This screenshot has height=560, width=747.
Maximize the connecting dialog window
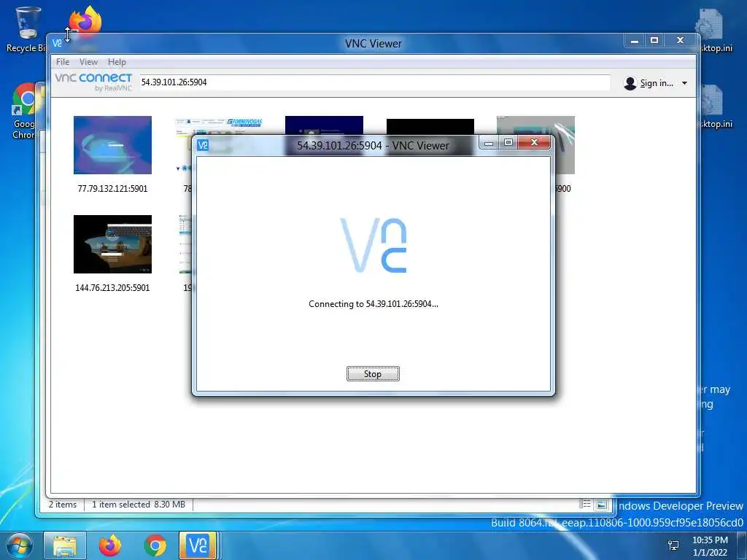coord(508,142)
